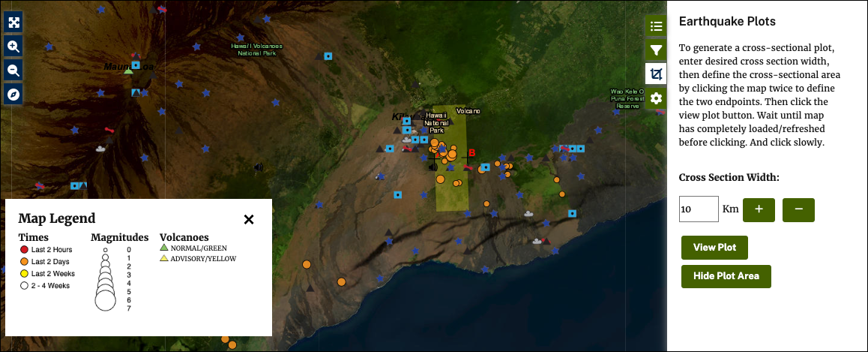Viewport: 868px width, 352px height.
Task: Zoom in on the map
Action: click(x=13, y=46)
